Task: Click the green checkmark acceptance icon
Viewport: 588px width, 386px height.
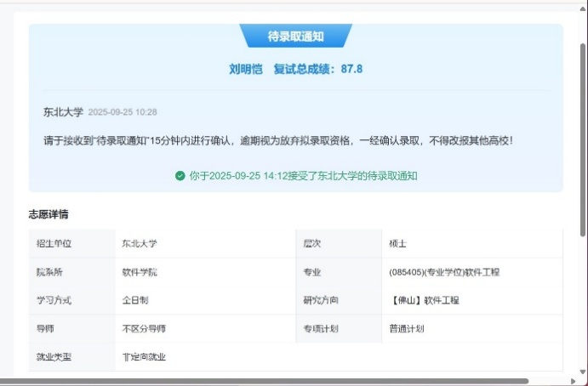Action: tap(180, 176)
